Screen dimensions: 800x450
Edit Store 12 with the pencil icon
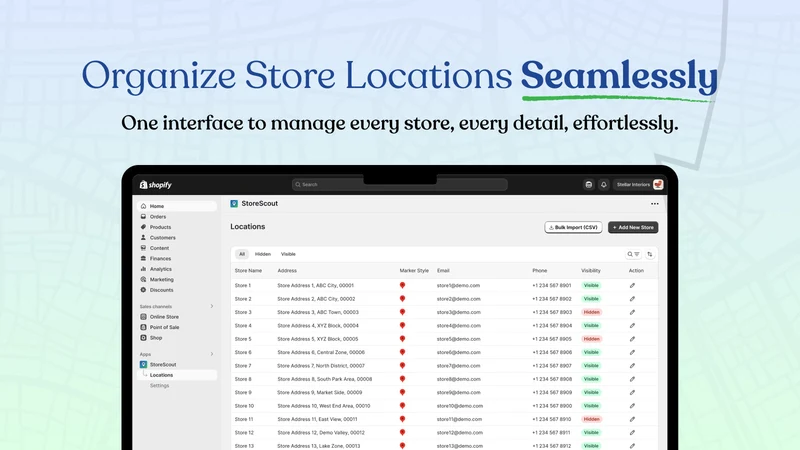click(632, 433)
